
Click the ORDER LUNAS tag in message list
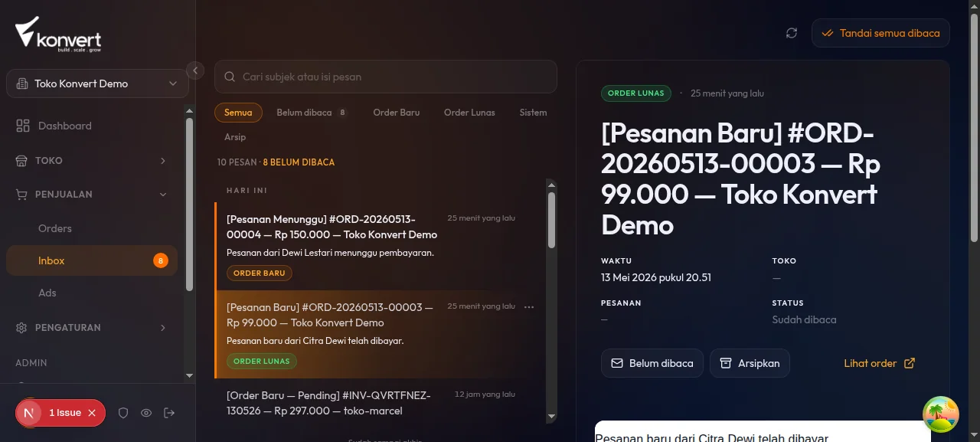click(x=261, y=361)
